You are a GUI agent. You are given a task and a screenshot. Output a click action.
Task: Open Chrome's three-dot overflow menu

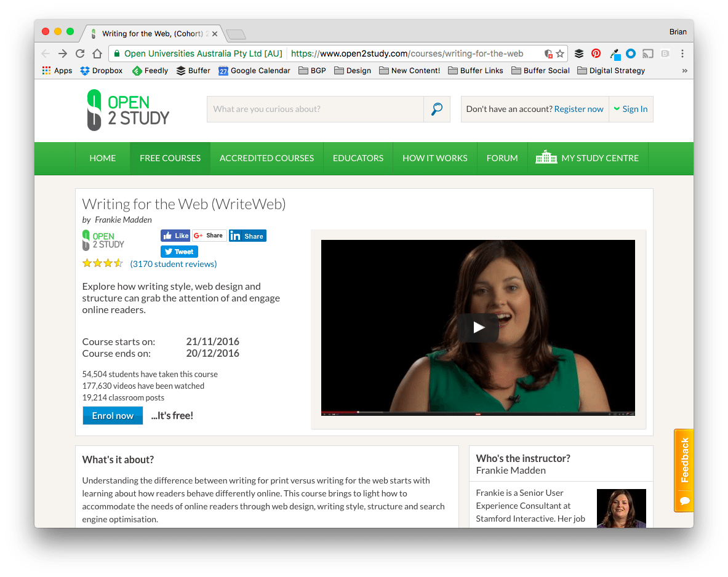(682, 54)
